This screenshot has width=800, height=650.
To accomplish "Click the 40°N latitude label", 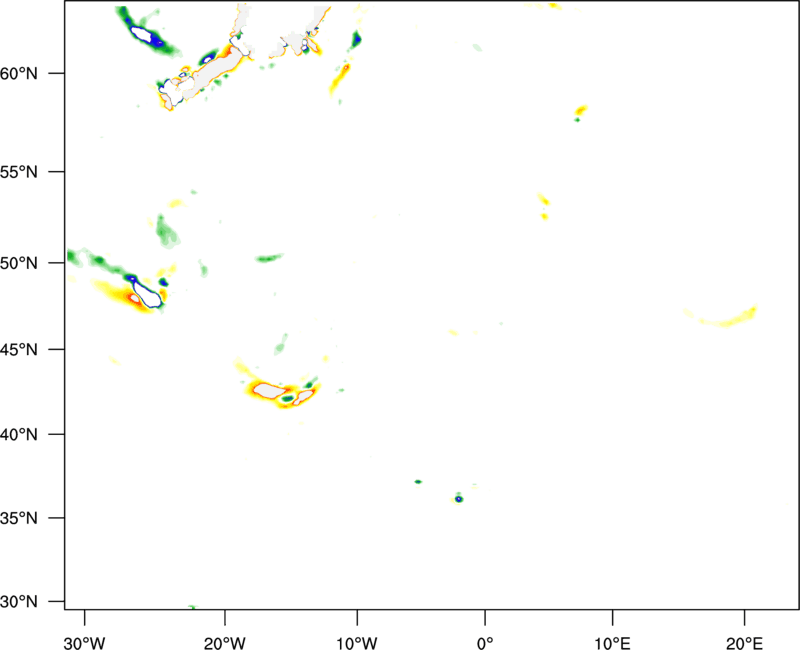I will coord(19,435).
